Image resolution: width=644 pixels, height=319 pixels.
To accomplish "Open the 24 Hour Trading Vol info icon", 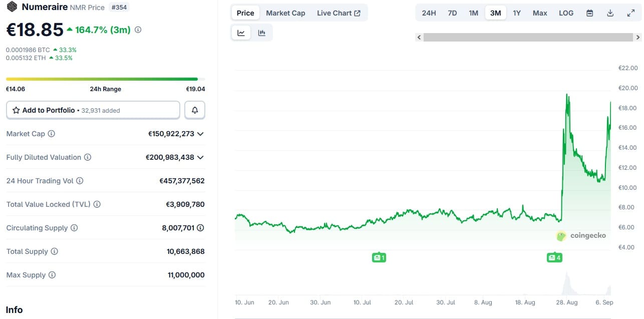I will point(80,181).
